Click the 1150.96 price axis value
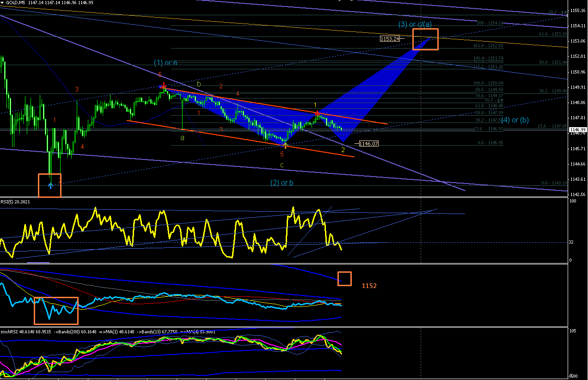 click(x=578, y=72)
